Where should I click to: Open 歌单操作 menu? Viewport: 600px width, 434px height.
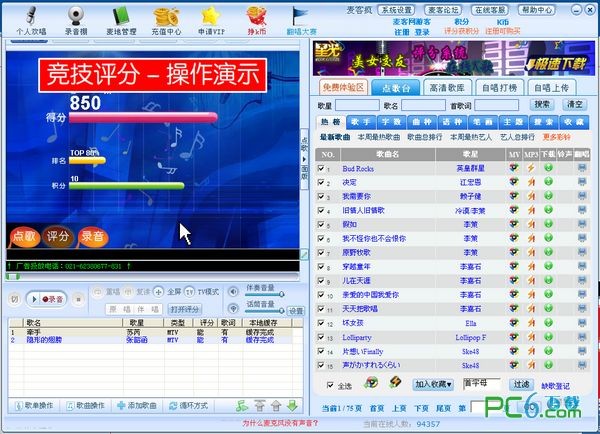tap(34, 406)
